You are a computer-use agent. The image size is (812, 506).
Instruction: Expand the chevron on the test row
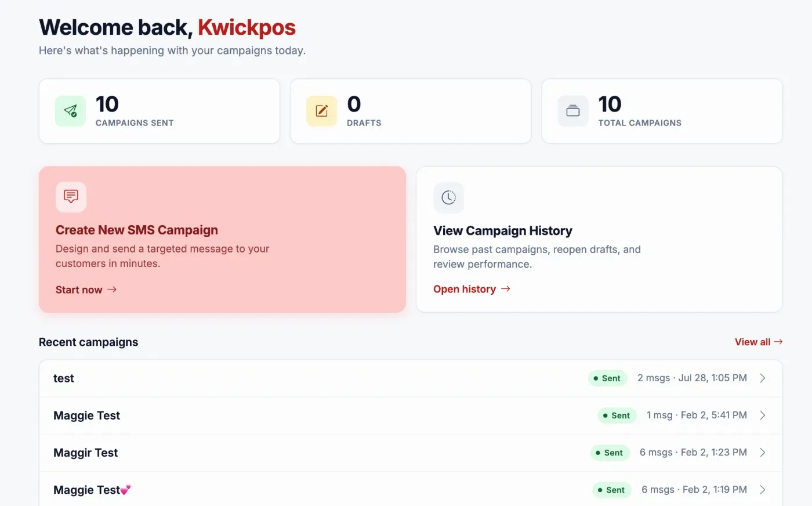tap(763, 378)
